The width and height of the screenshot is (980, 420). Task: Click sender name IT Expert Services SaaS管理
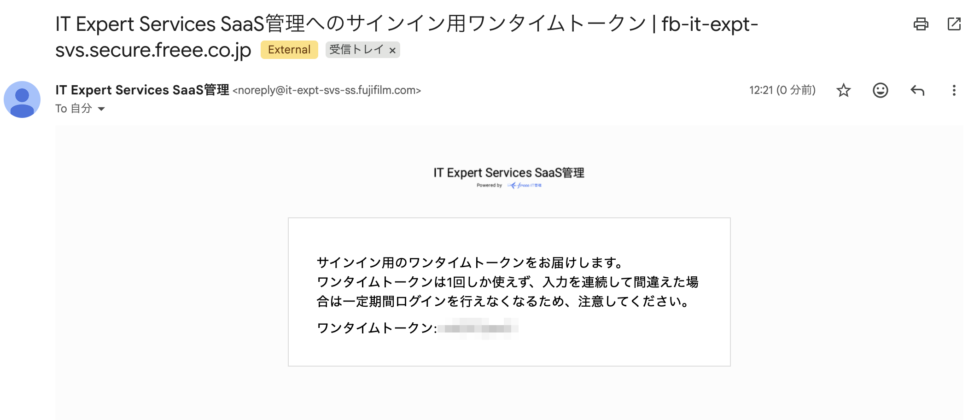point(142,90)
